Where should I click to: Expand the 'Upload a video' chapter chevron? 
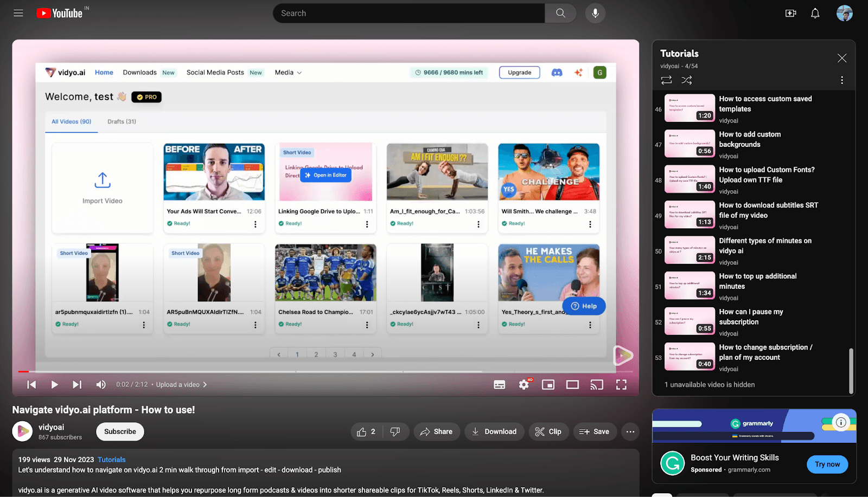(x=205, y=384)
